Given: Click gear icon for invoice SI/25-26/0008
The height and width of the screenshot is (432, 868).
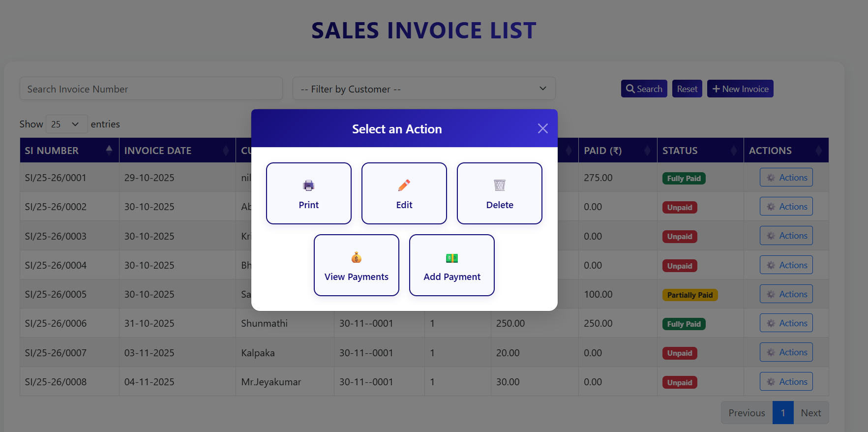Looking at the screenshot, I should coord(771,382).
